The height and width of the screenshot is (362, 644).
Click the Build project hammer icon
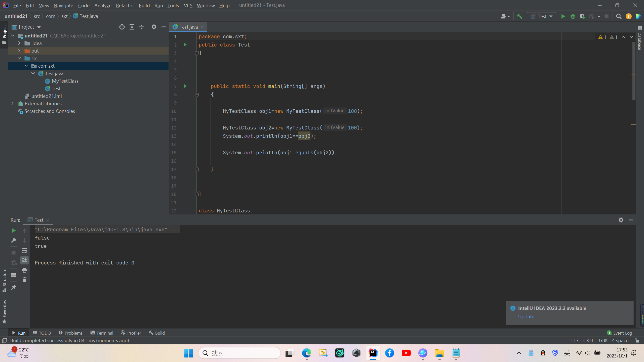519,16
